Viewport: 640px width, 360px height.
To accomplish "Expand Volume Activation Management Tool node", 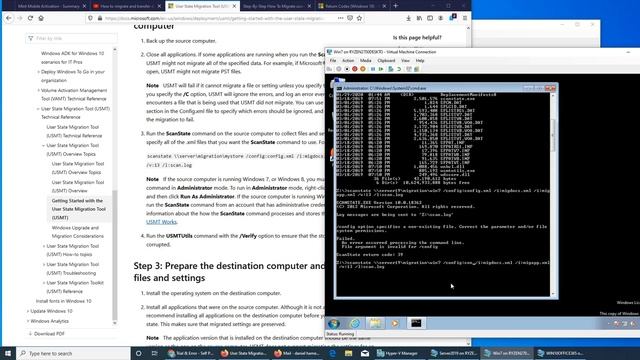I will click(x=38, y=90).
